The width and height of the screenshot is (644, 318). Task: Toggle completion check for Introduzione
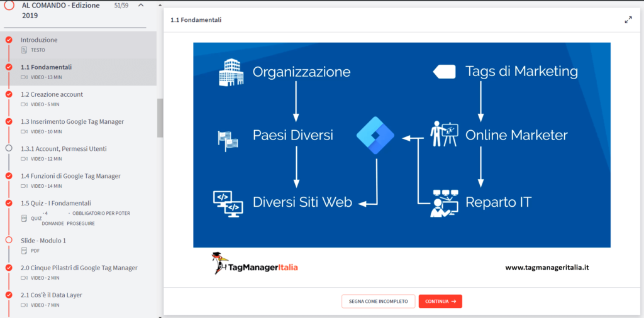click(x=9, y=40)
